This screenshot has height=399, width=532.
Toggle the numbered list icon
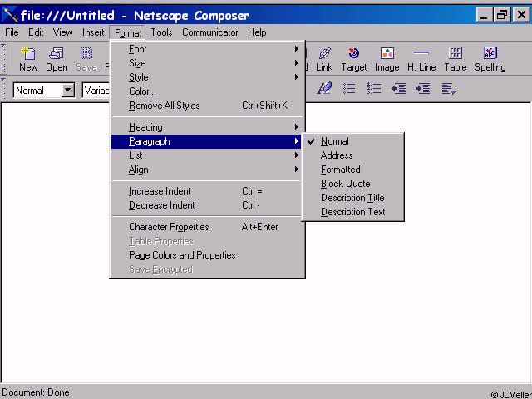click(x=374, y=89)
